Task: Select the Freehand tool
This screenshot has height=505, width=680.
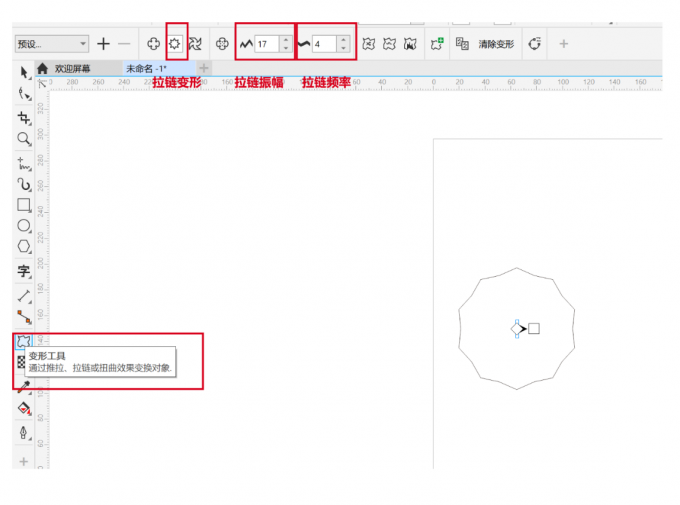Action: [x=24, y=164]
